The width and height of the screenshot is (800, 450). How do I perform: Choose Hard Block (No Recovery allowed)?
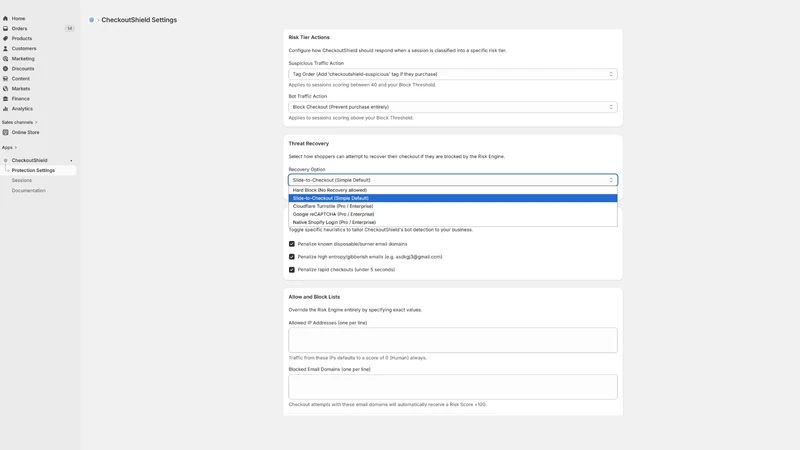pyautogui.click(x=453, y=190)
